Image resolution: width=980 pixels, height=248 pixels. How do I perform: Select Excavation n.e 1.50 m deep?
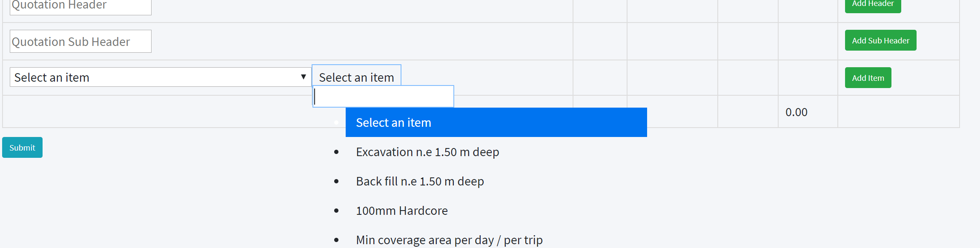coord(427,152)
